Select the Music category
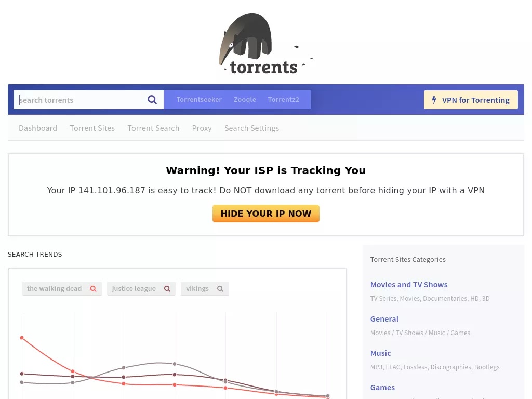Image resolution: width=532 pixels, height=399 pixels. pyautogui.click(x=380, y=353)
